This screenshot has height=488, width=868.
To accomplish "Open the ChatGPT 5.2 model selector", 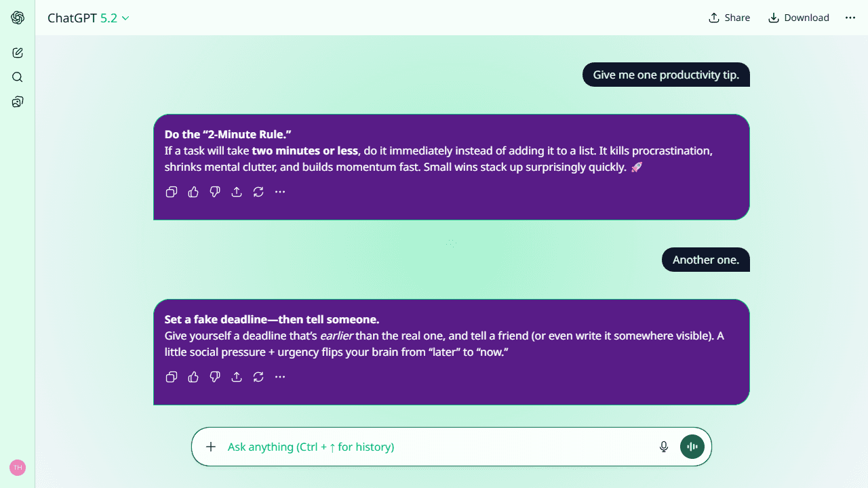I will tap(89, 18).
